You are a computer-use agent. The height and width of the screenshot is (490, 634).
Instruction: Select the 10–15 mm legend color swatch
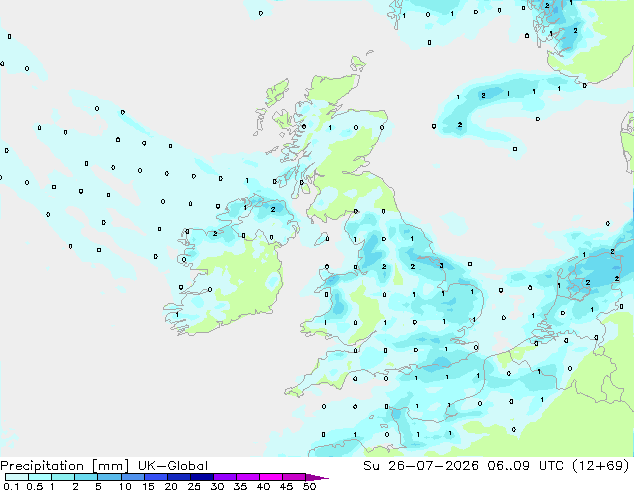[x=133, y=477]
